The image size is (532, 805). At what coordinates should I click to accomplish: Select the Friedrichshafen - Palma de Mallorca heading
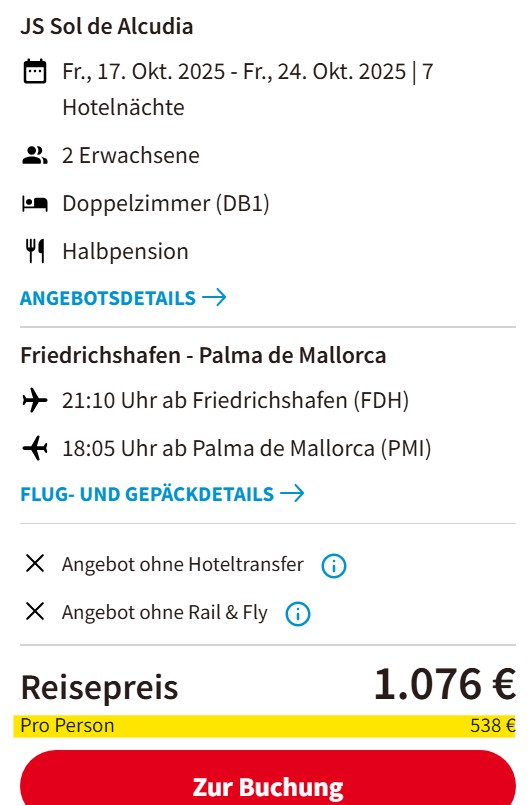[x=203, y=355]
